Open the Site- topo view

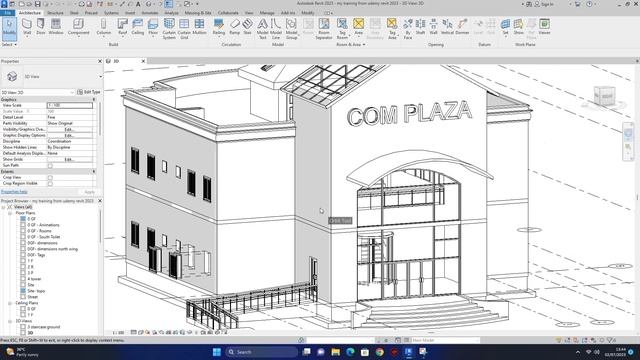(x=36, y=291)
